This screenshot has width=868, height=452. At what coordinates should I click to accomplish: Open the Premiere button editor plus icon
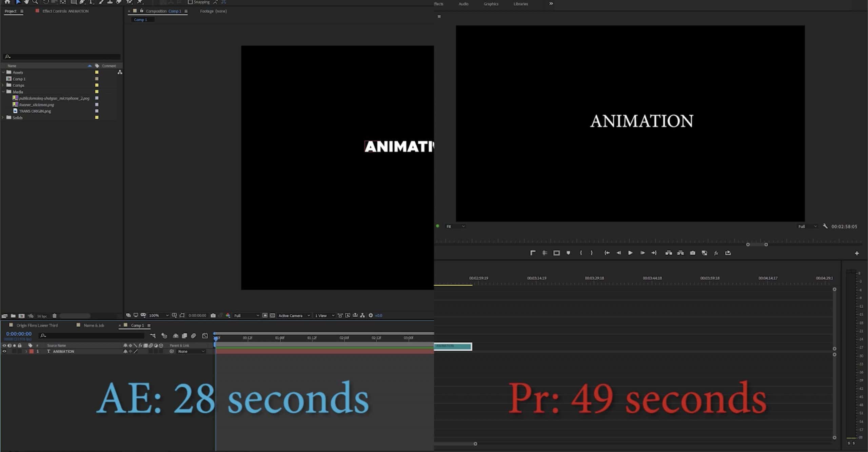(x=857, y=253)
